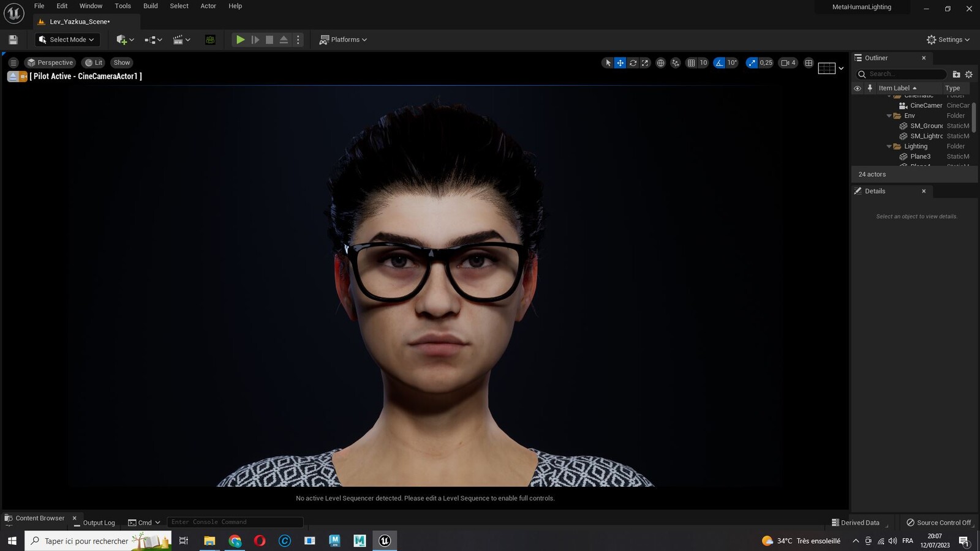Open the Cinematics clapperboard dropdown
Image resolution: width=980 pixels, height=551 pixels.
(x=181, y=40)
